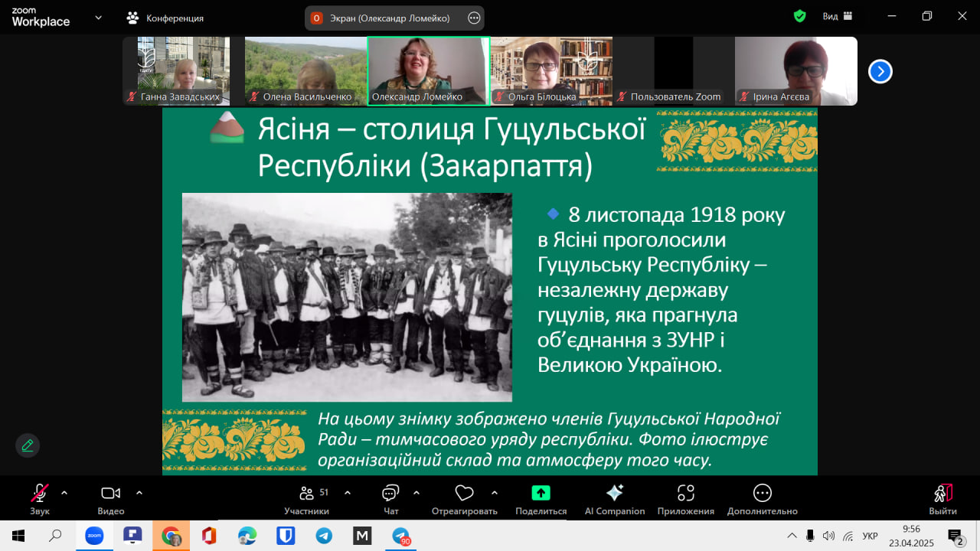Click the annotation pencil icon
980x551 pixels.
[28, 445]
